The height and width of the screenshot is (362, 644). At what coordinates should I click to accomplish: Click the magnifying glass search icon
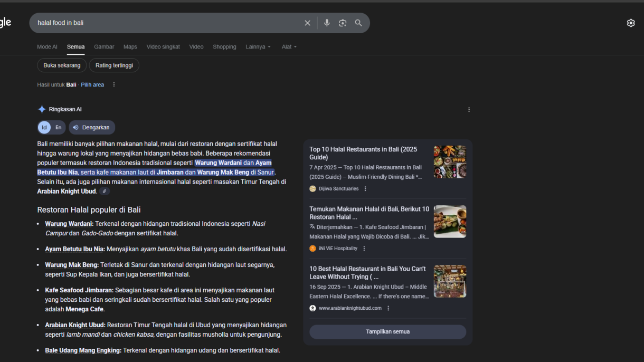click(x=358, y=23)
